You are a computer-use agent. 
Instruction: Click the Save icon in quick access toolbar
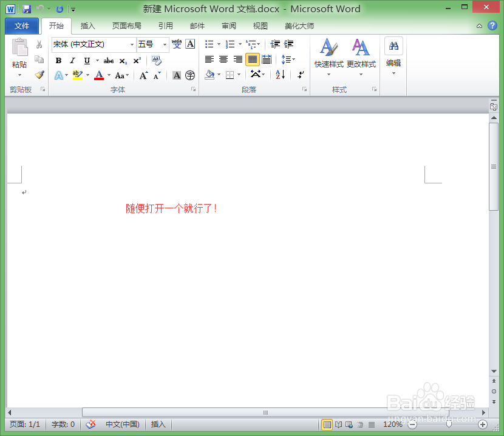click(x=27, y=9)
